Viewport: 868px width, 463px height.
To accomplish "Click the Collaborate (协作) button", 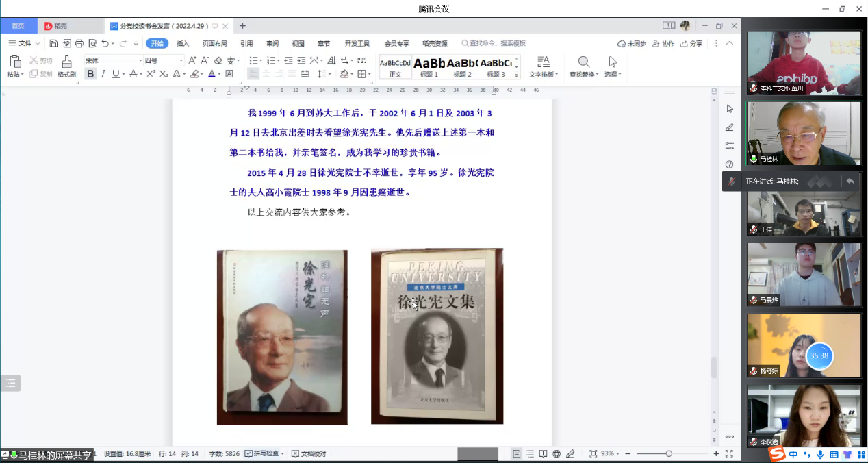I will coord(663,43).
